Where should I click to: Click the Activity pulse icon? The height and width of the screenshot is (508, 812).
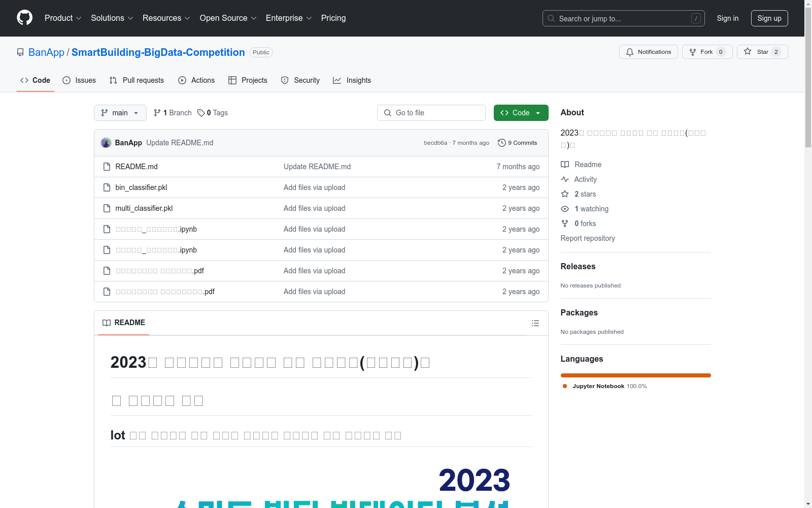pos(565,179)
